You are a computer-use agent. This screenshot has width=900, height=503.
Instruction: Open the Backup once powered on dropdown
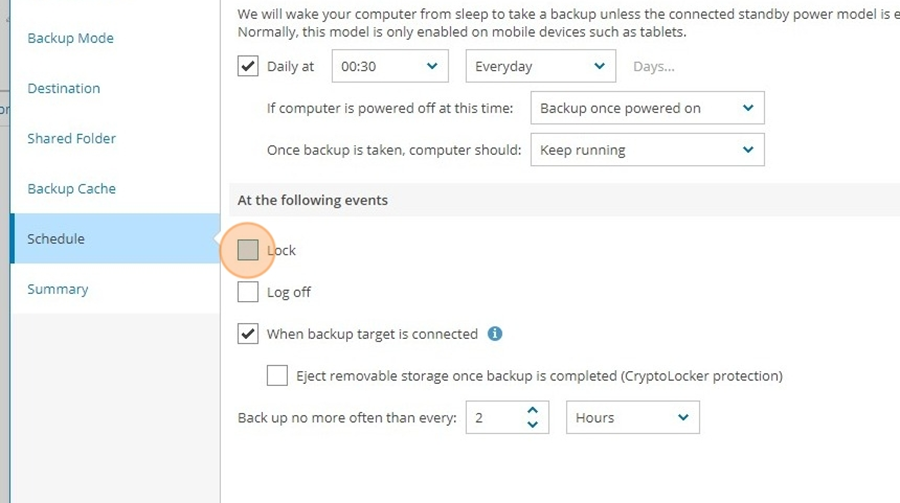point(647,108)
